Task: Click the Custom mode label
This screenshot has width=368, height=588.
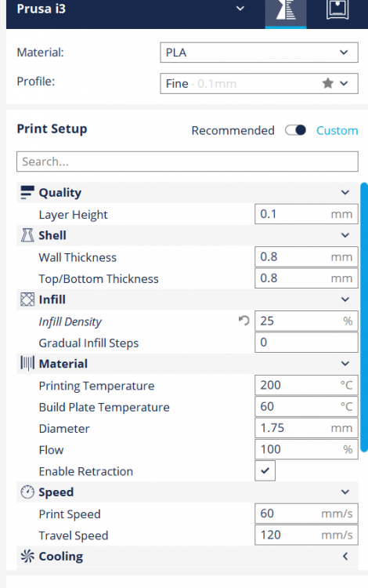Action: point(337,130)
